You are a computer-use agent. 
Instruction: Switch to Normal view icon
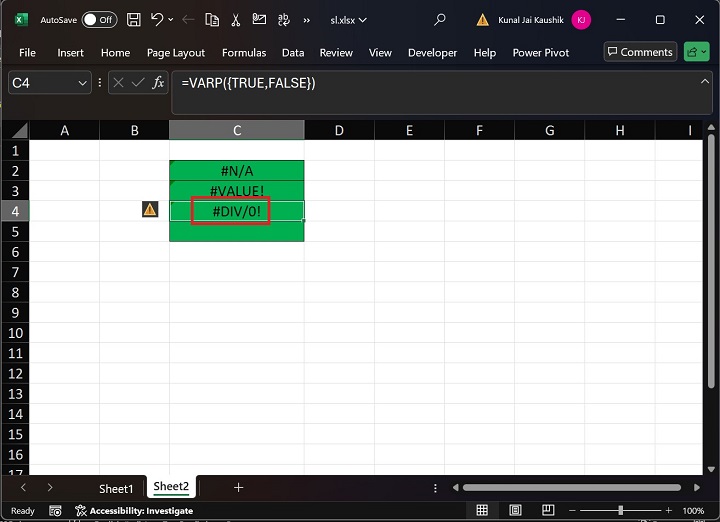482,510
